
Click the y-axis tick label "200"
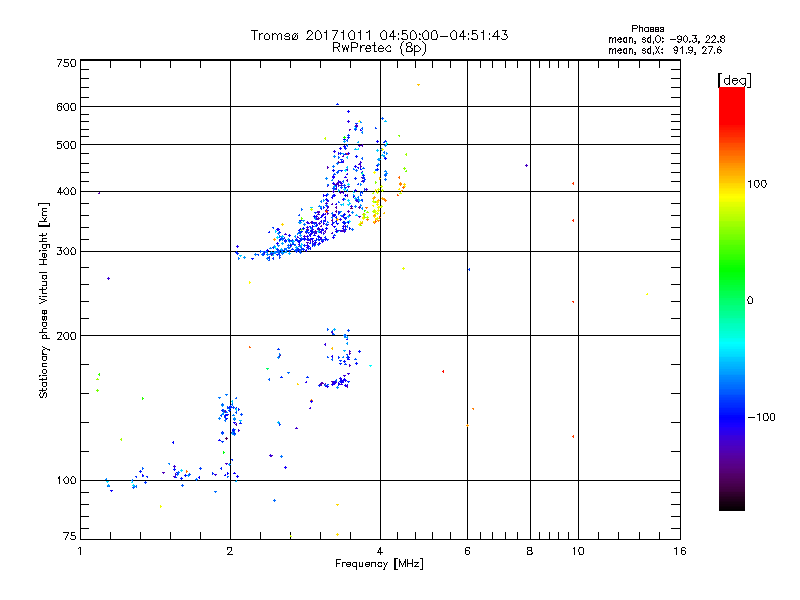pos(66,336)
